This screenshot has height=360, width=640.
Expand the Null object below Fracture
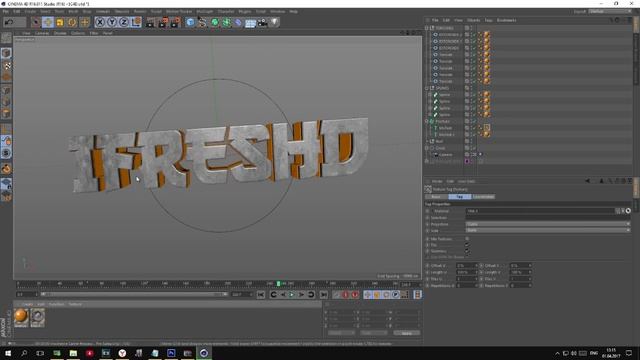(x=427, y=141)
